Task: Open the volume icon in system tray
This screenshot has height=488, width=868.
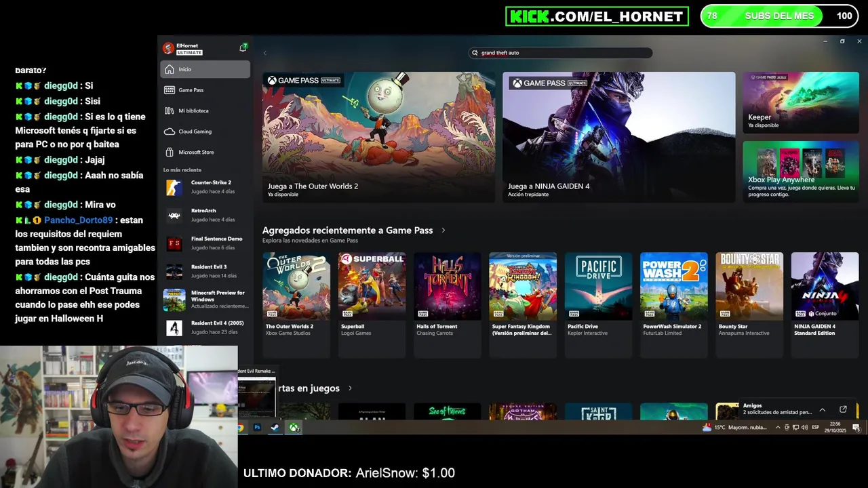Action: tap(804, 428)
